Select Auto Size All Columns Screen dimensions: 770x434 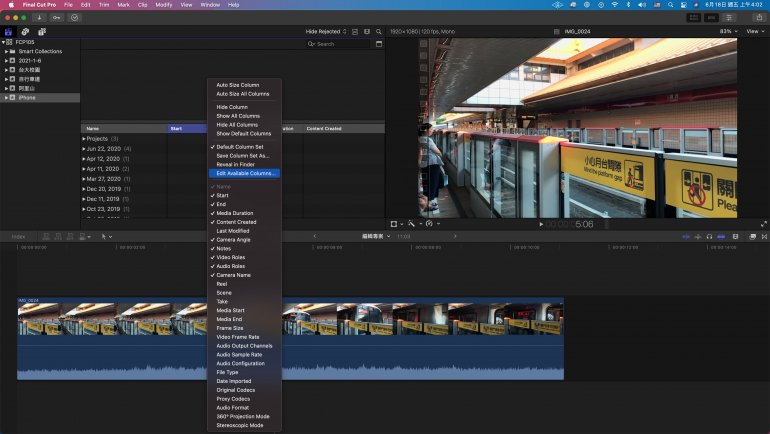tap(242, 94)
